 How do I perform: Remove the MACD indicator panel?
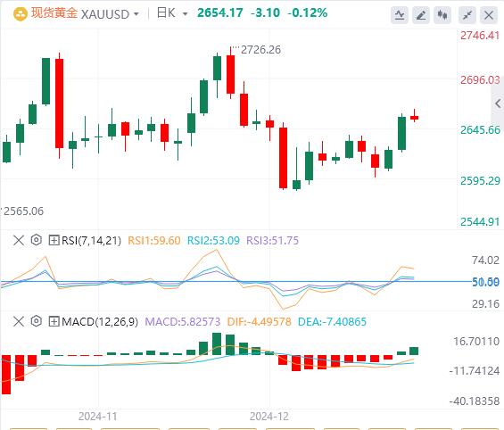[x=19, y=321]
